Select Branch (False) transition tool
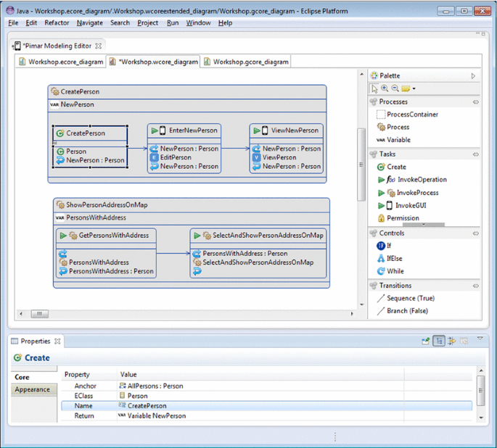497x448 pixels. (402, 310)
